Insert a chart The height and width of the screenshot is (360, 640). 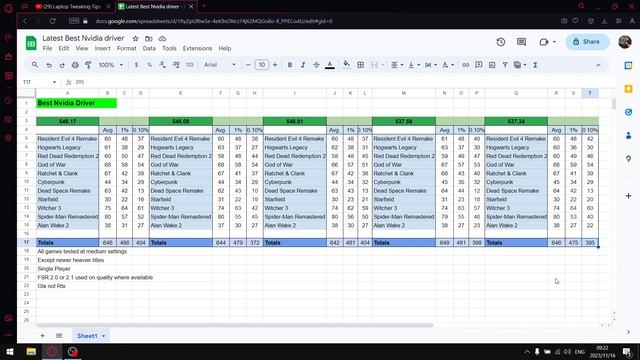[x=492, y=65]
